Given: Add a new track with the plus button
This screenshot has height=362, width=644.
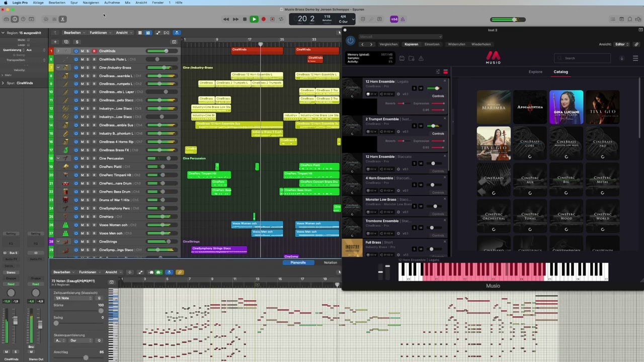Looking at the screenshot, I should click(x=55, y=42).
